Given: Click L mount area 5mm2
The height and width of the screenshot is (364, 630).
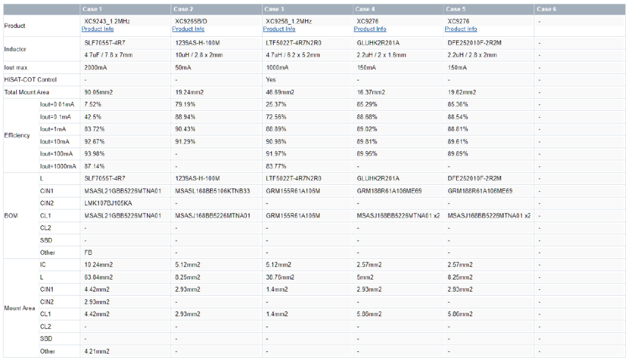Looking at the screenshot, I should click(365, 277).
